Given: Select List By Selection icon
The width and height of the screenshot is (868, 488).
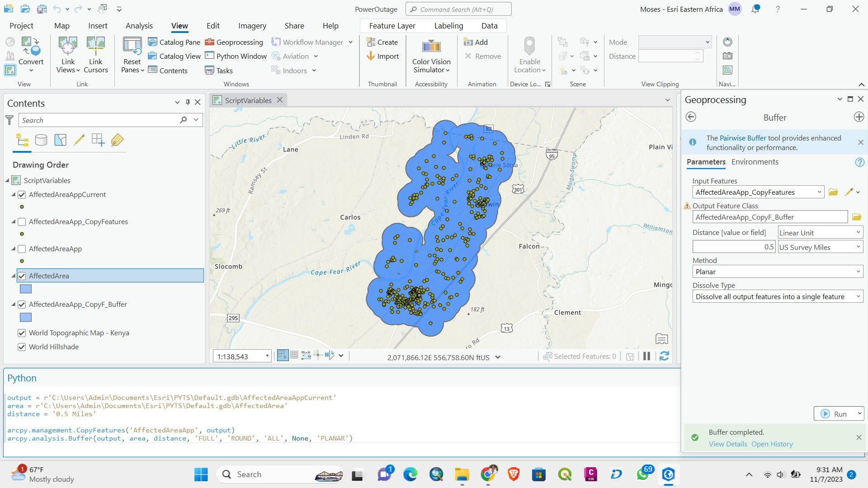Looking at the screenshot, I should click(x=60, y=140).
